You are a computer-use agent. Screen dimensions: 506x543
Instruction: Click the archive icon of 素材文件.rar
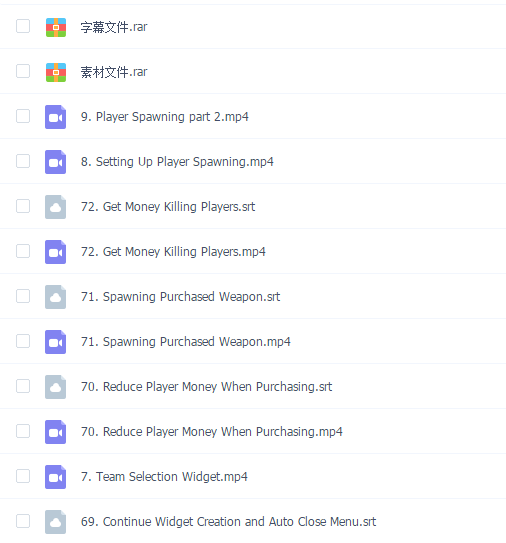click(56, 72)
